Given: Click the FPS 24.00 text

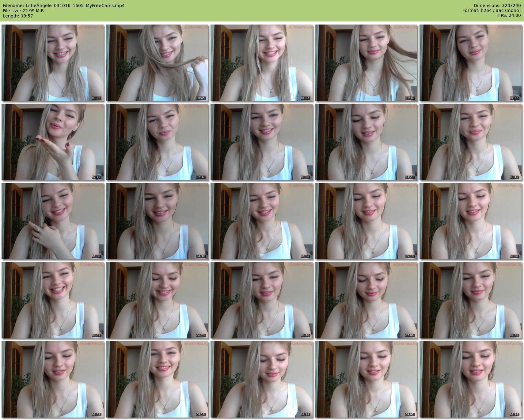Looking at the screenshot, I should (509, 15).
